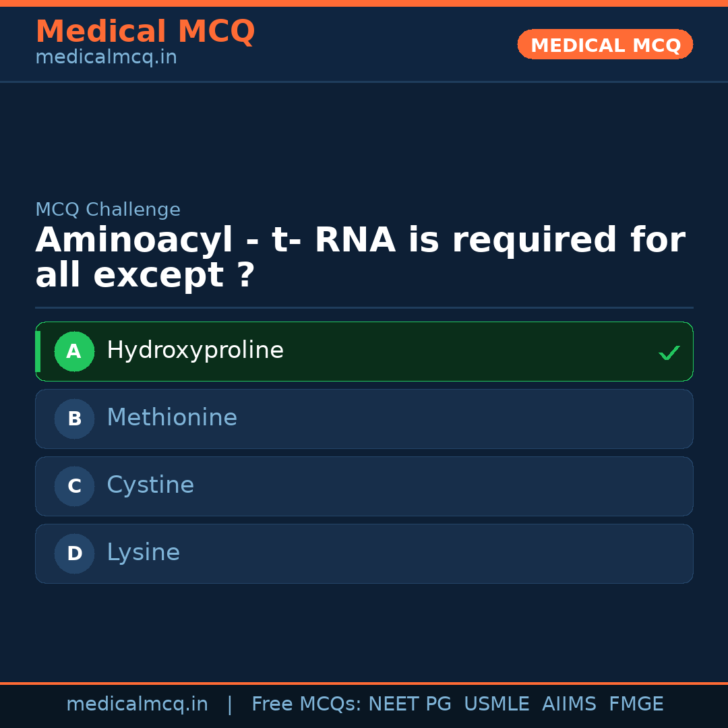
Task: Open medicalmcq.in link below the header title
Action: click(106, 58)
